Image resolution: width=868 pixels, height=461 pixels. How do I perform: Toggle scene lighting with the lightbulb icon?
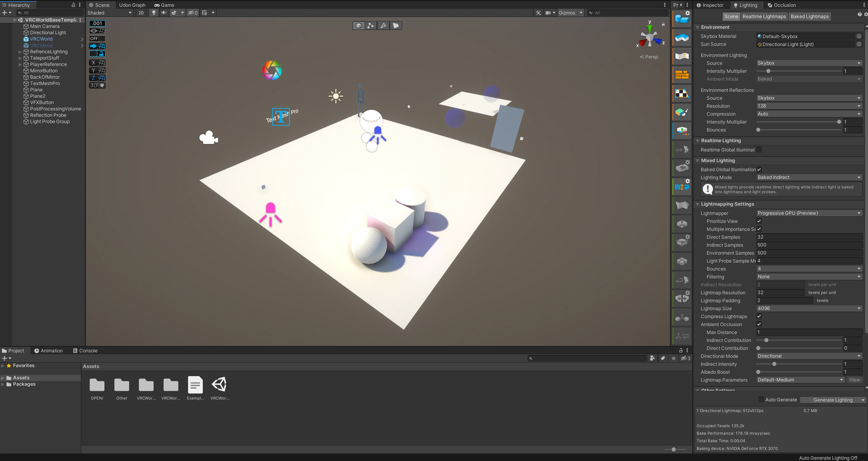coord(154,12)
